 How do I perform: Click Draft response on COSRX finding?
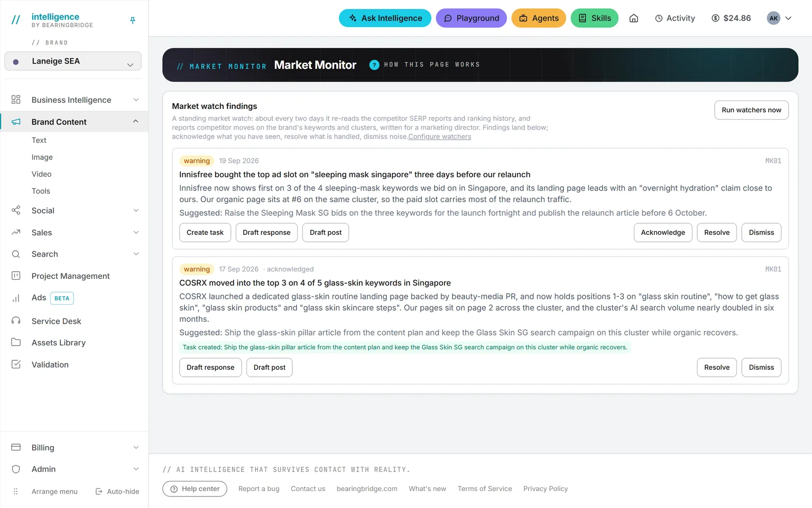click(210, 367)
